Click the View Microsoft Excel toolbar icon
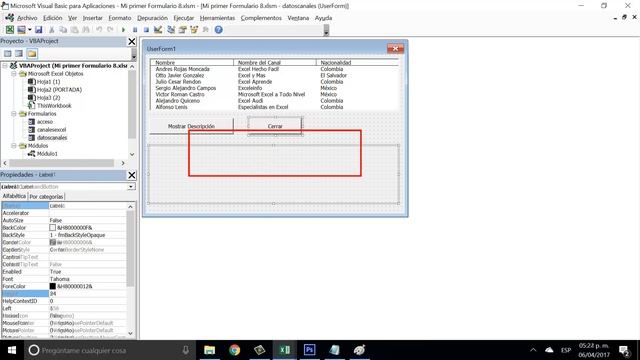 [10, 29]
